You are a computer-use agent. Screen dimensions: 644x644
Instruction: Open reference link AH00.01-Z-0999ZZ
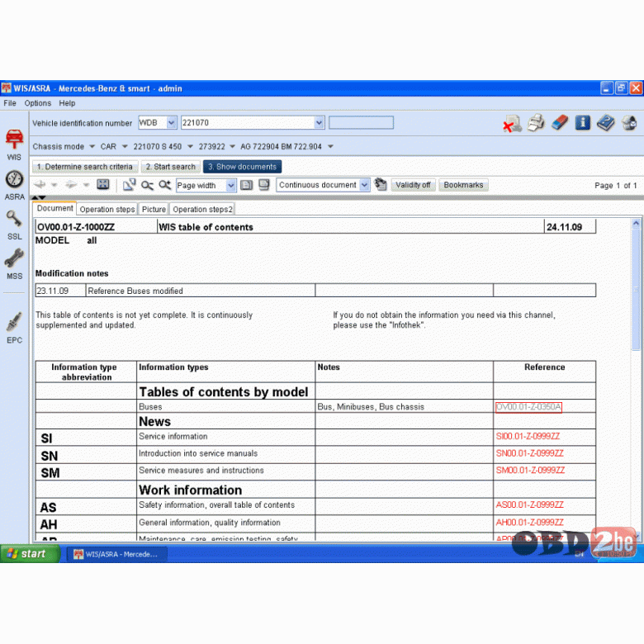529,523
